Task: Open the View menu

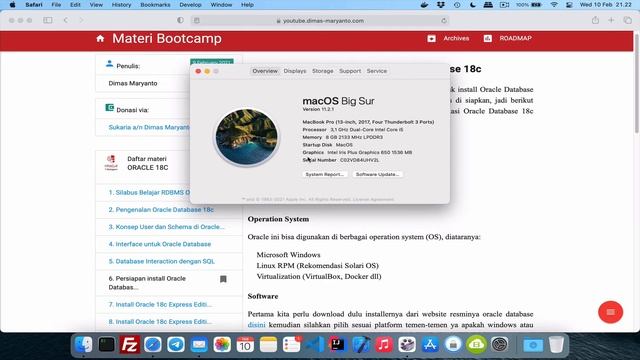Action: (96, 5)
